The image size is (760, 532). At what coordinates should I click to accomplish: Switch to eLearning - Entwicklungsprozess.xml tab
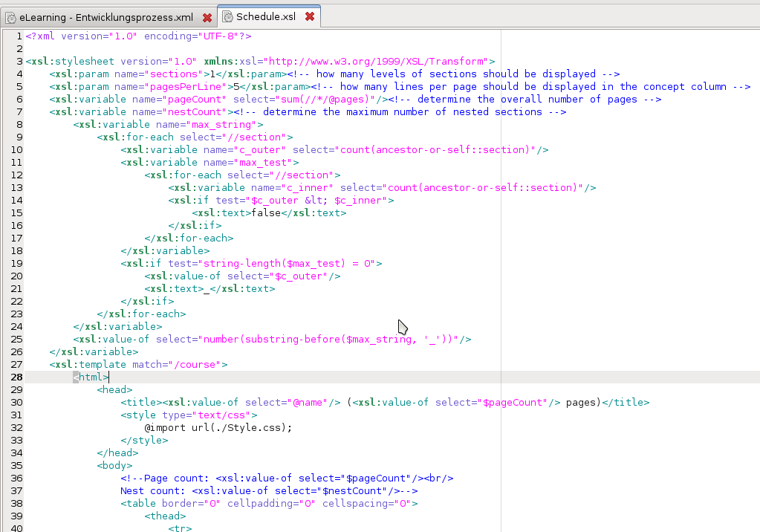(x=106, y=17)
